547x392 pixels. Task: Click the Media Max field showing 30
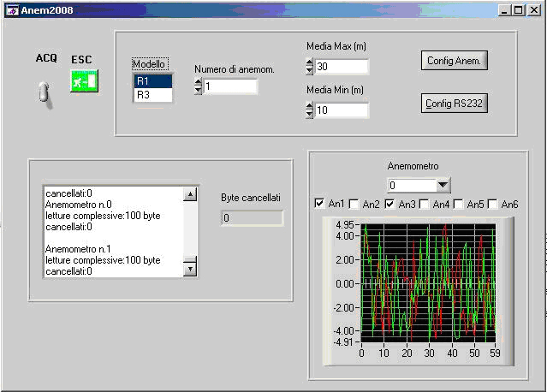(342, 67)
